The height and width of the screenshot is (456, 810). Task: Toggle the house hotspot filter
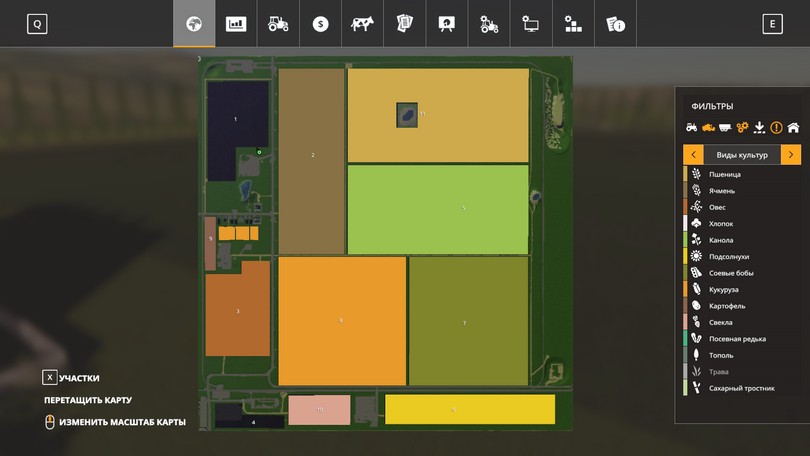793,127
